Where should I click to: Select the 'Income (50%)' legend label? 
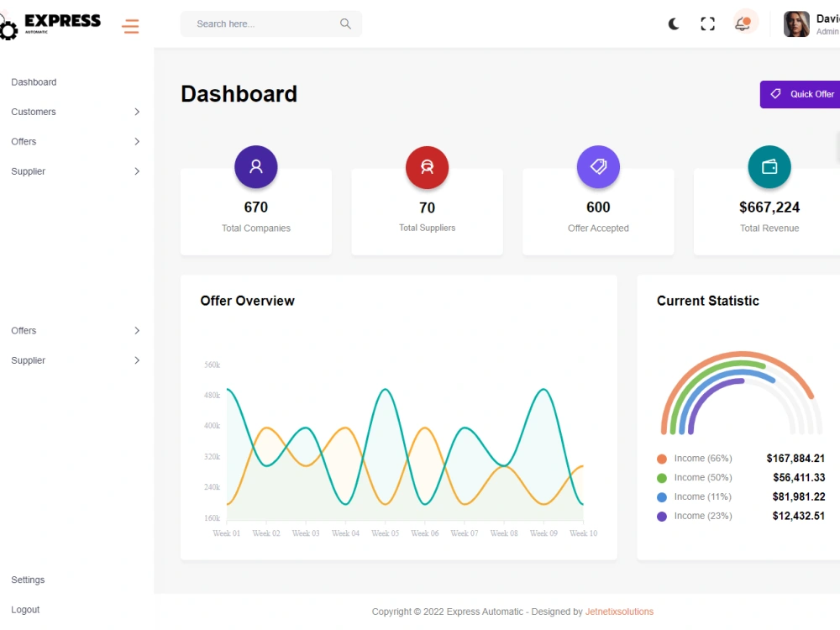point(703,477)
